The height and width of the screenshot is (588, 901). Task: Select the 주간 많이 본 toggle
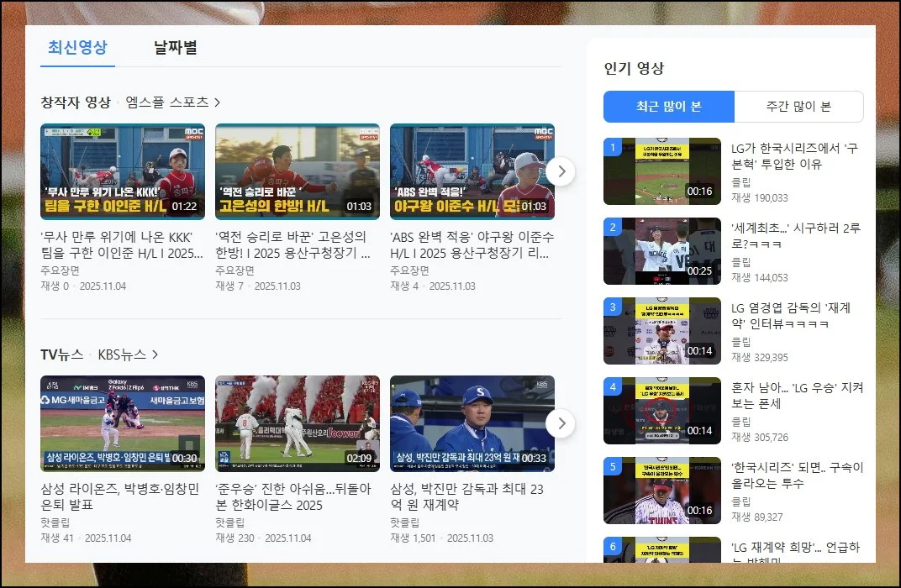pyautogui.click(x=798, y=107)
